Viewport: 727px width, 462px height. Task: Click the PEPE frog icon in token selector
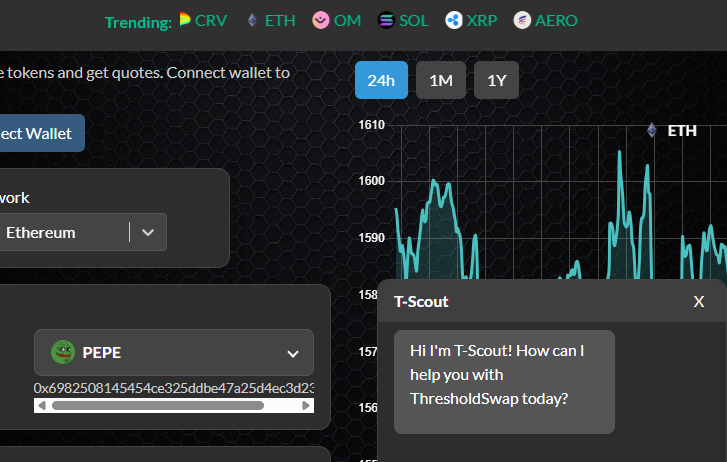pos(63,352)
